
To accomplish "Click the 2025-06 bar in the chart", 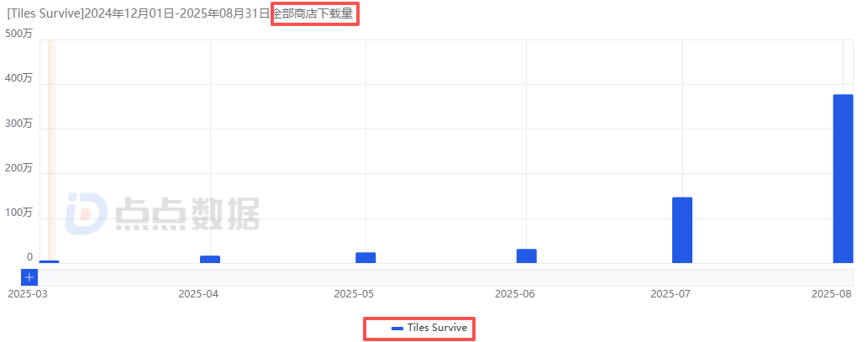I will [526, 255].
